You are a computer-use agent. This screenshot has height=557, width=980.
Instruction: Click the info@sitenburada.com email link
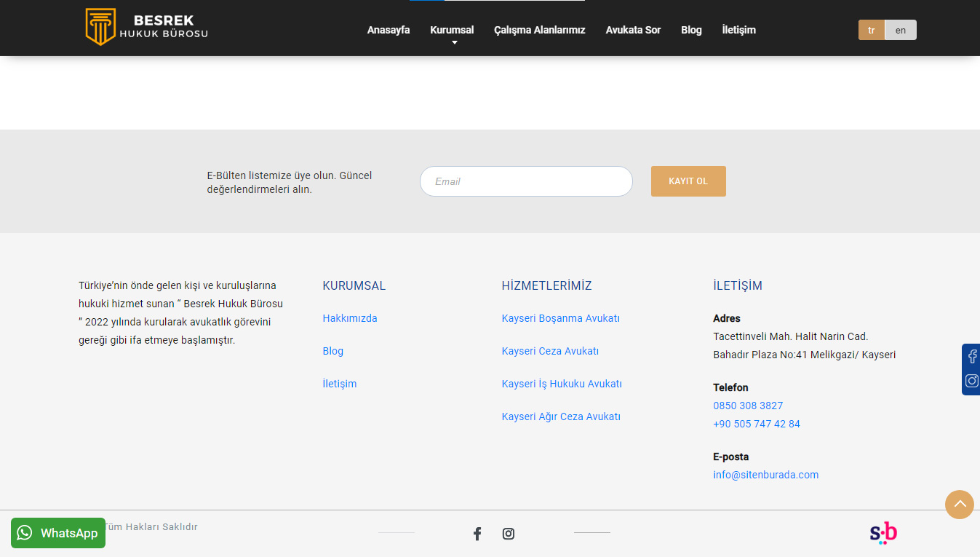[766, 475]
